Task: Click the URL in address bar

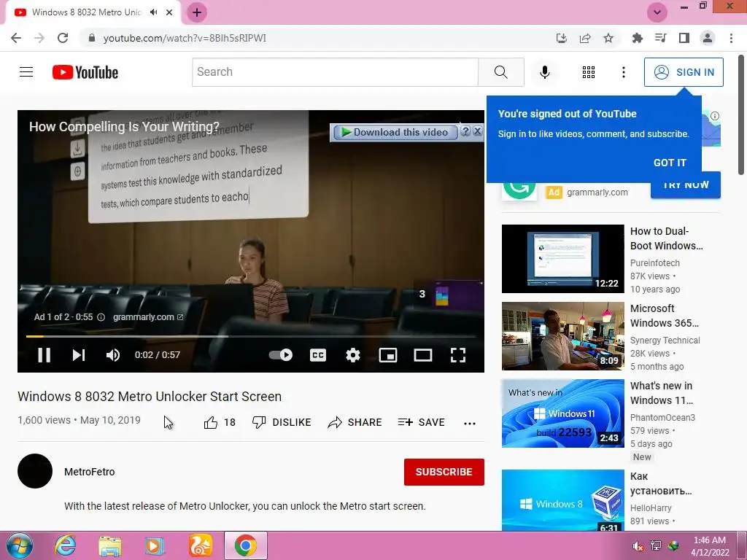Action: pos(185,38)
